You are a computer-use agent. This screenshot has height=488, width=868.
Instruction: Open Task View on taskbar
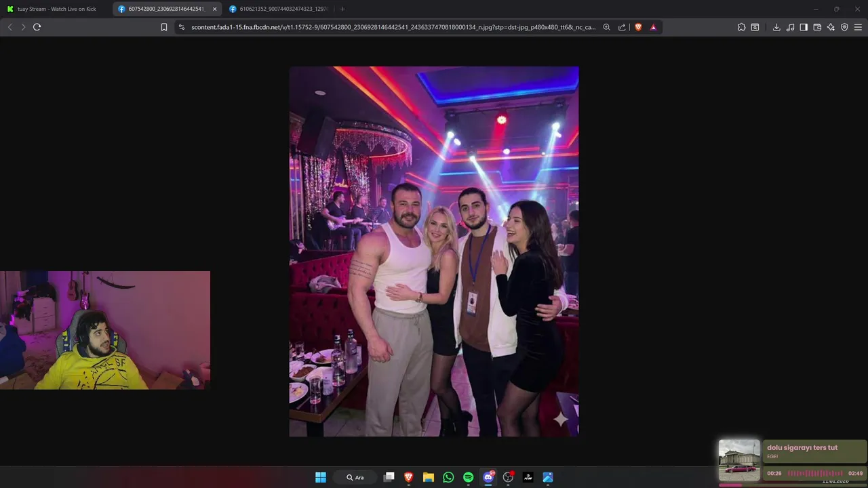coord(389,477)
